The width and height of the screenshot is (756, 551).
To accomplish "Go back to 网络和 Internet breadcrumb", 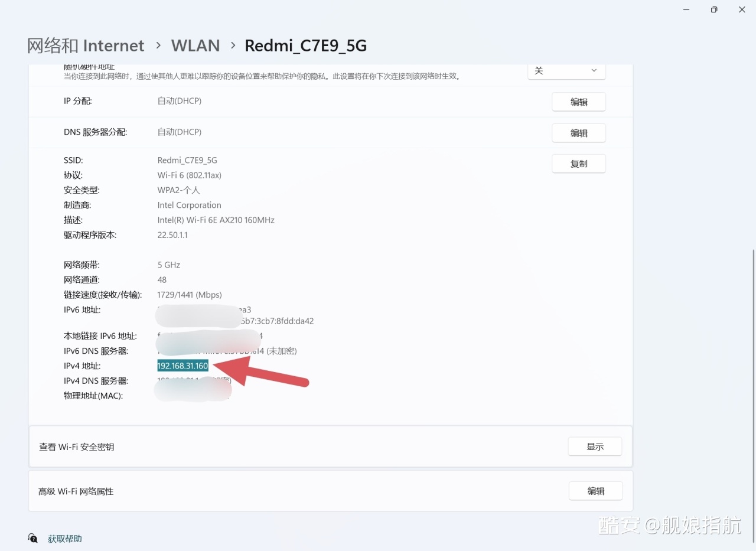I will (86, 45).
